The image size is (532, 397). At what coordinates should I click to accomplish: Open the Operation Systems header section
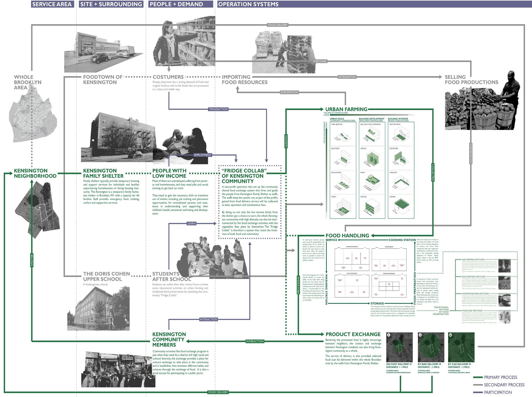(x=248, y=4)
